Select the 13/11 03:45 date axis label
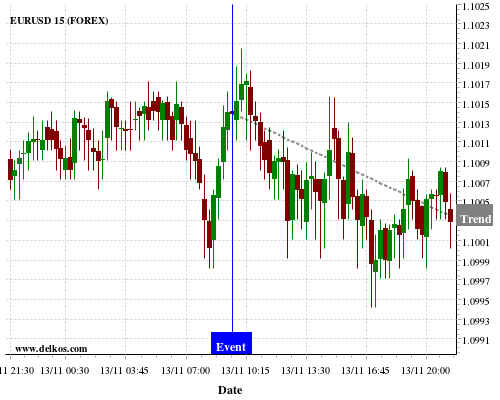500x400 pixels. pos(124,370)
